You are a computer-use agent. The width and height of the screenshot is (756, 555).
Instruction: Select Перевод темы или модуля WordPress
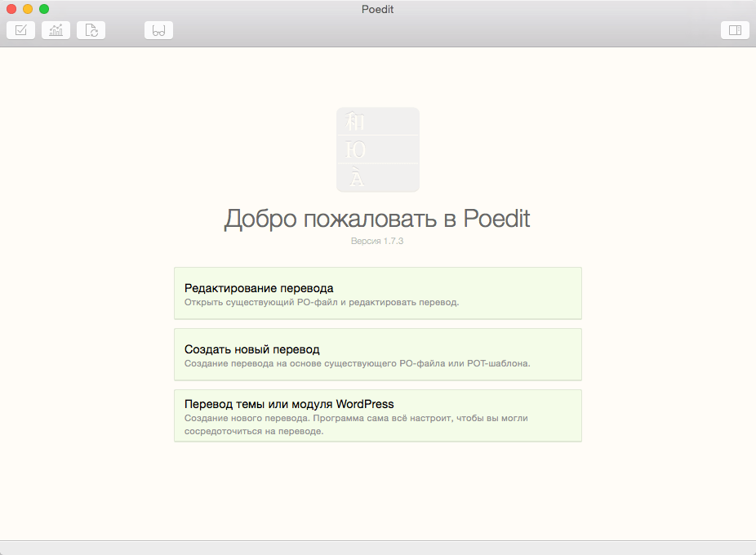(x=378, y=415)
